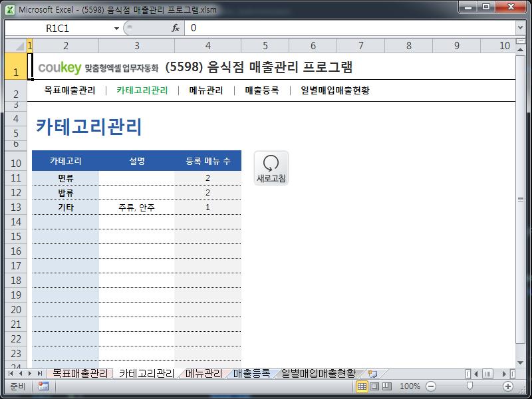The width and height of the screenshot is (532, 399).
Task: Click the vertical scrollbar down arrow
Action: click(x=521, y=363)
